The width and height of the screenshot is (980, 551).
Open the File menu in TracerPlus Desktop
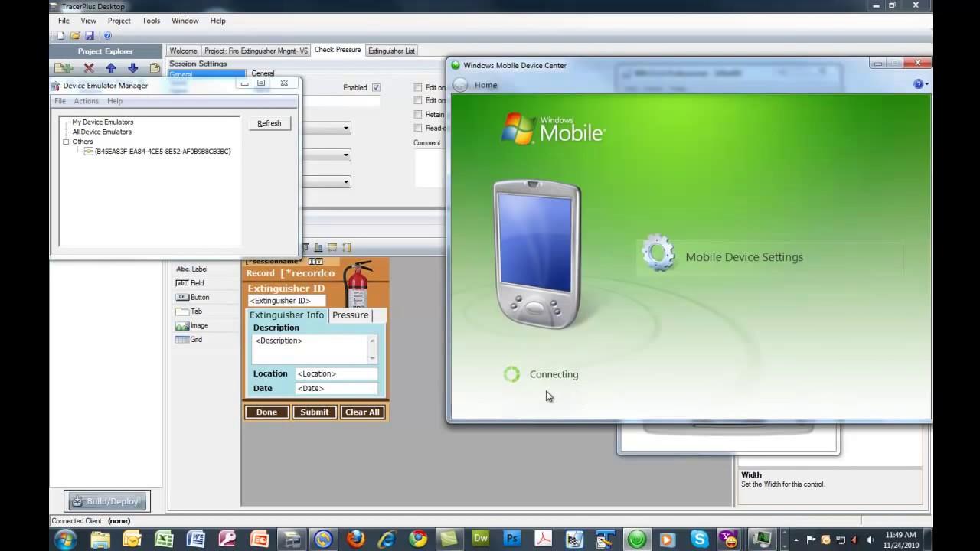click(x=64, y=21)
